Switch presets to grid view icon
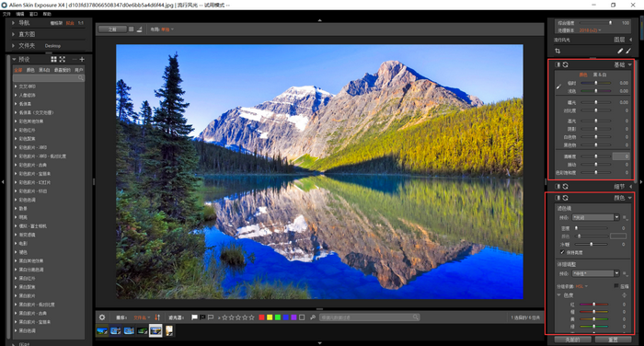This screenshot has width=644, height=346. pos(53,59)
